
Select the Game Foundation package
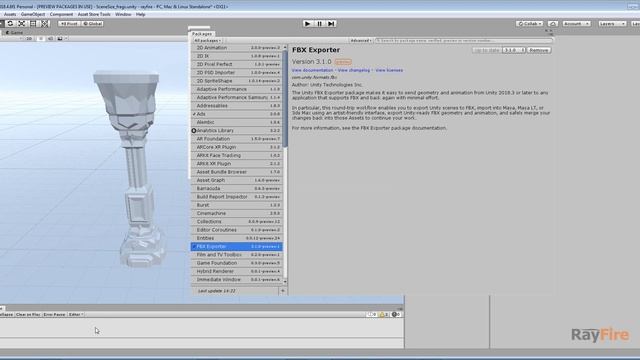pos(236,263)
